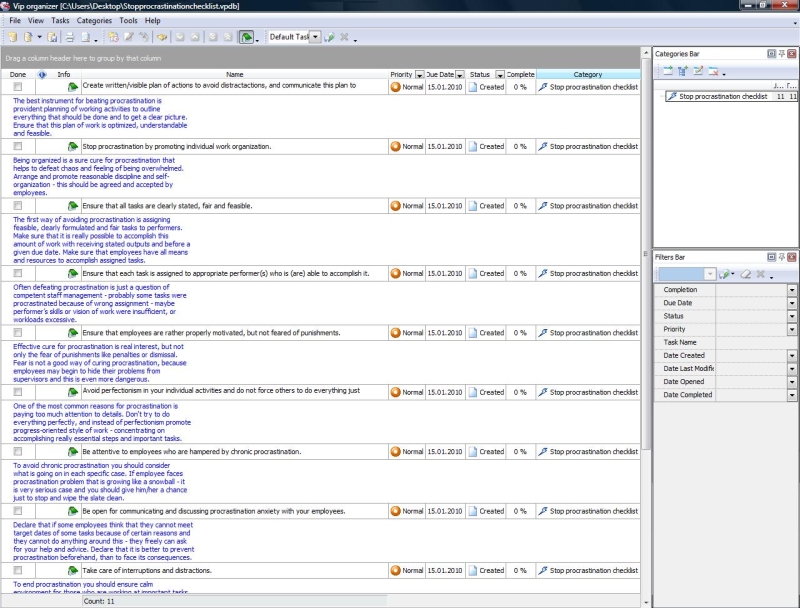800x608 pixels.
Task: Click the New database toolbar icon
Action: (13, 37)
